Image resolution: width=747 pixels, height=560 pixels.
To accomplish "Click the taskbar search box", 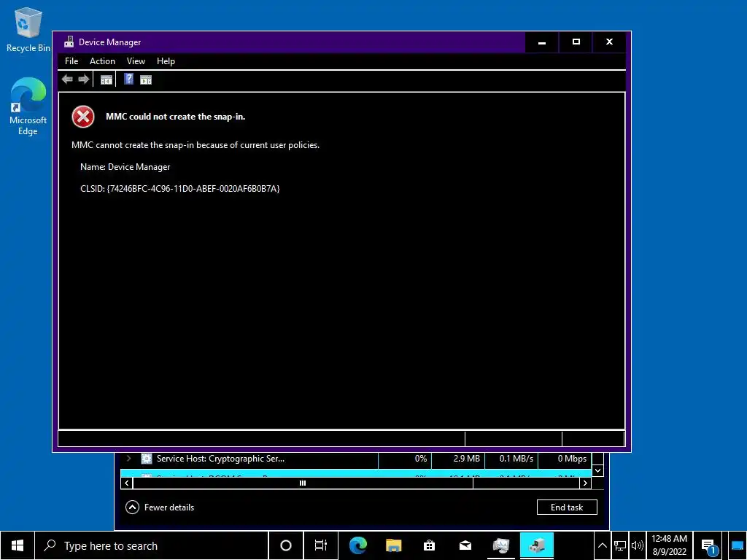I will point(152,545).
